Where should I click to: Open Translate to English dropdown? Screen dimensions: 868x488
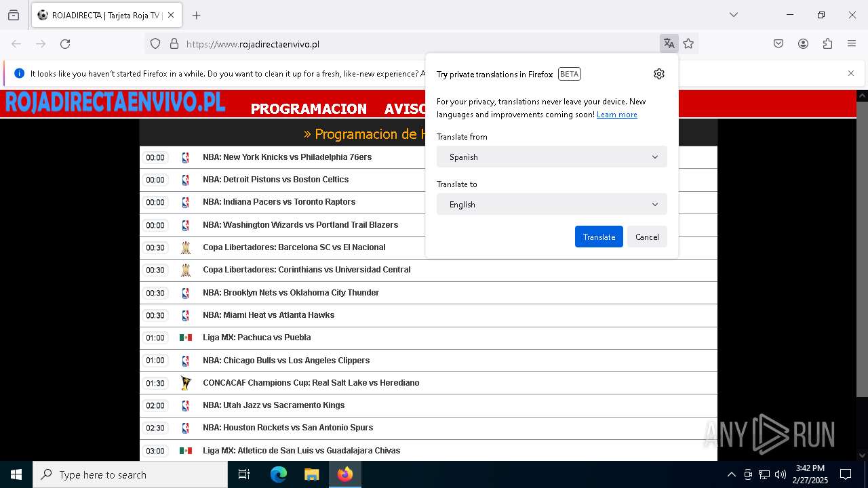(552, 204)
